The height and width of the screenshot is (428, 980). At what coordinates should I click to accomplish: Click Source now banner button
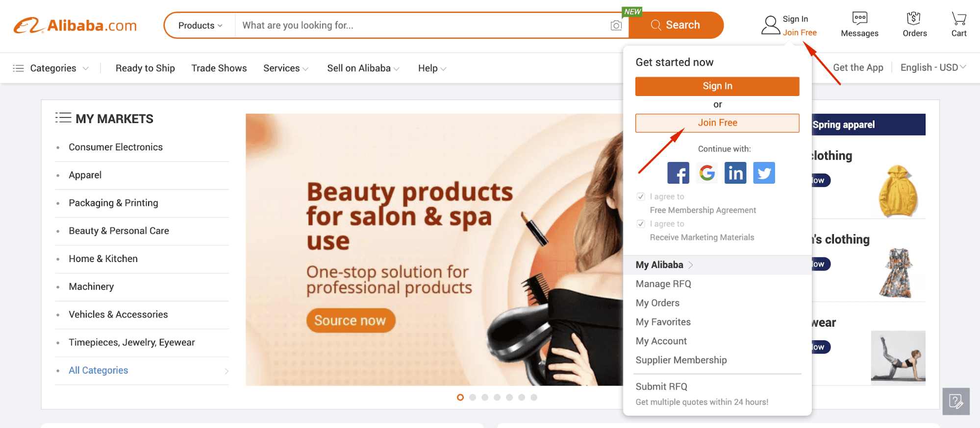pos(351,321)
